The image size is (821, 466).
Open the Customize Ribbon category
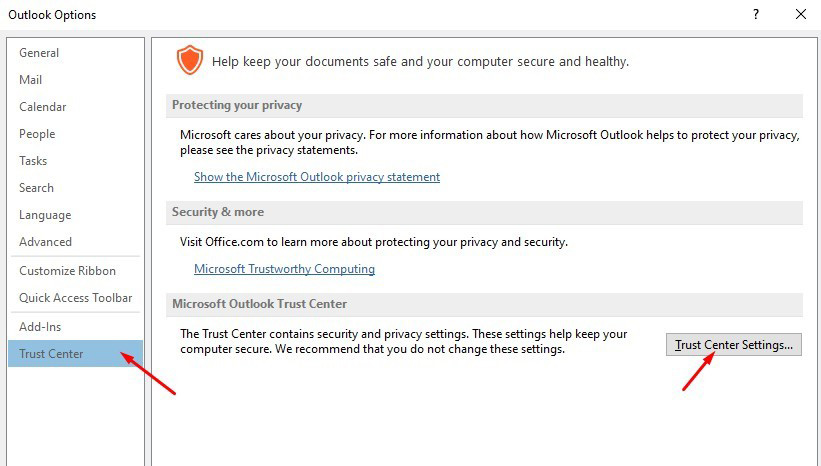[67, 271]
